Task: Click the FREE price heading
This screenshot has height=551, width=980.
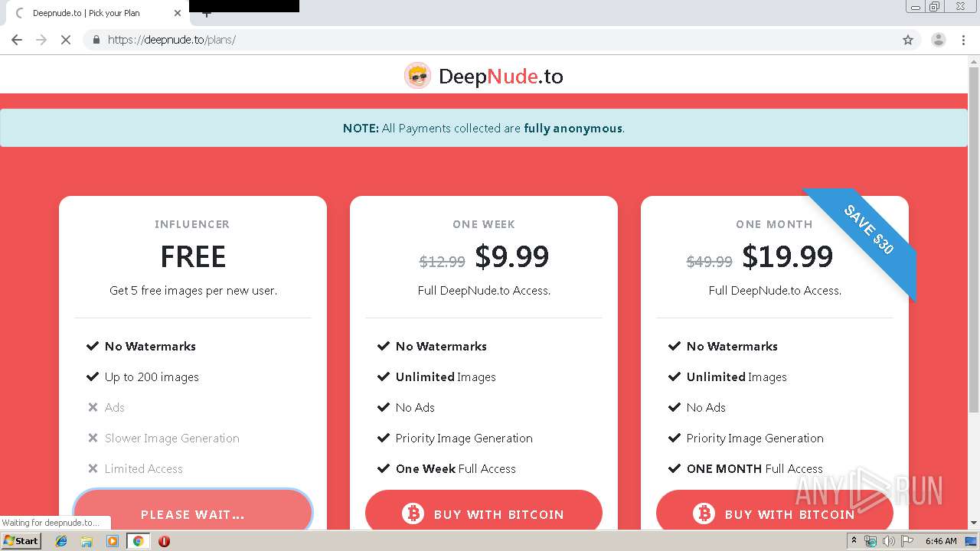Action: pos(193,257)
